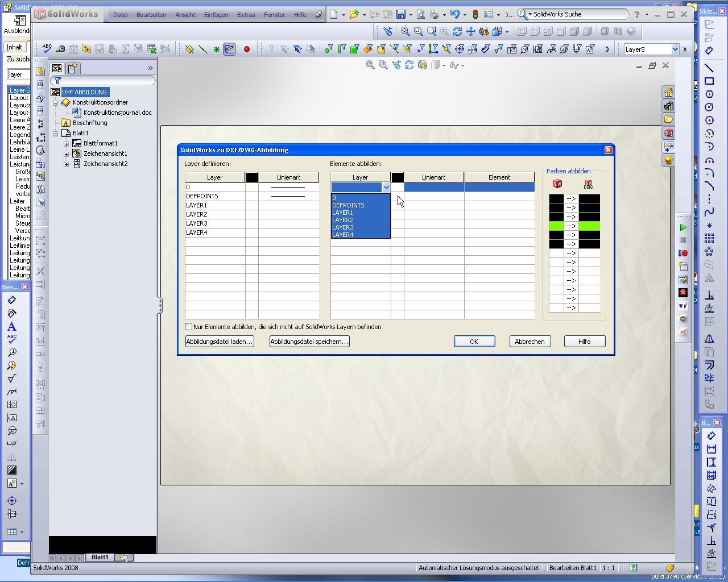Open the Ansicht menu
The height and width of the screenshot is (582, 728).
click(185, 15)
